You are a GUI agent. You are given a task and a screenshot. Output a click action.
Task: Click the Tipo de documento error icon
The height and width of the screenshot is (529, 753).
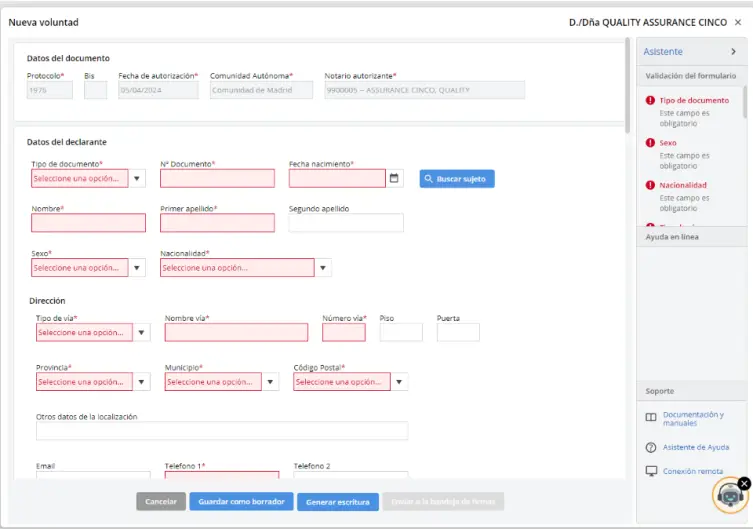click(x=651, y=100)
